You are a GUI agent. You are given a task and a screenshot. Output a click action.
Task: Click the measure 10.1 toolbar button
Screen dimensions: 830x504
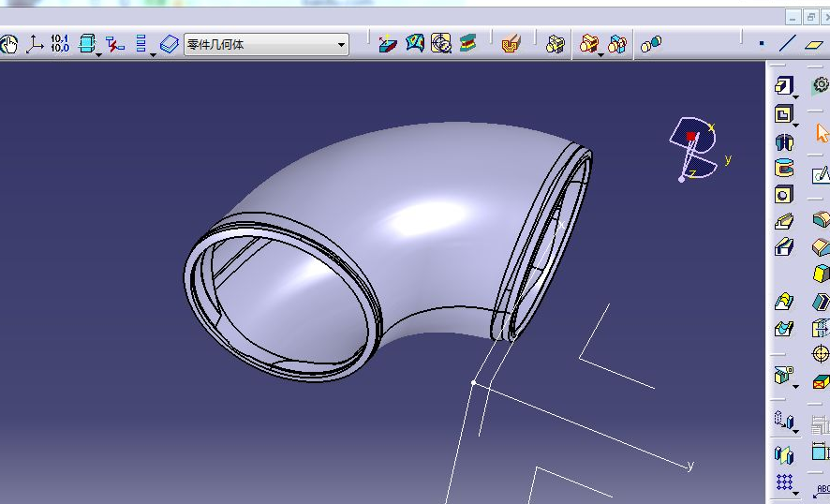[60, 44]
